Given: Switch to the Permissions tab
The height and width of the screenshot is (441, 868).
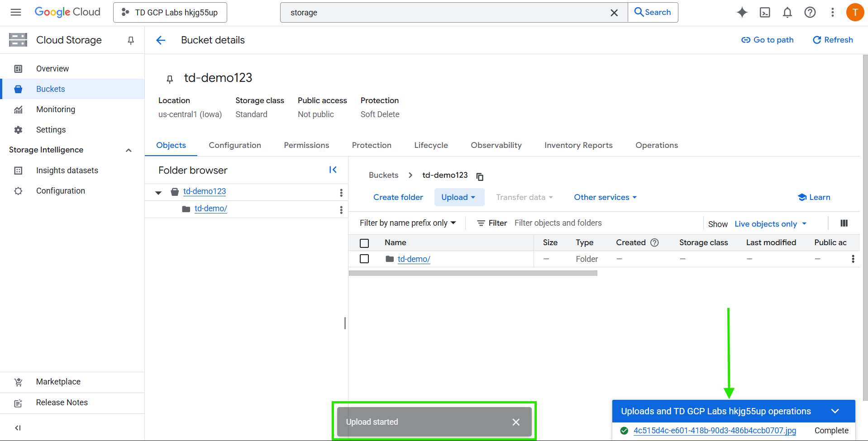Looking at the screenshot, I should (x=306, y=145).
